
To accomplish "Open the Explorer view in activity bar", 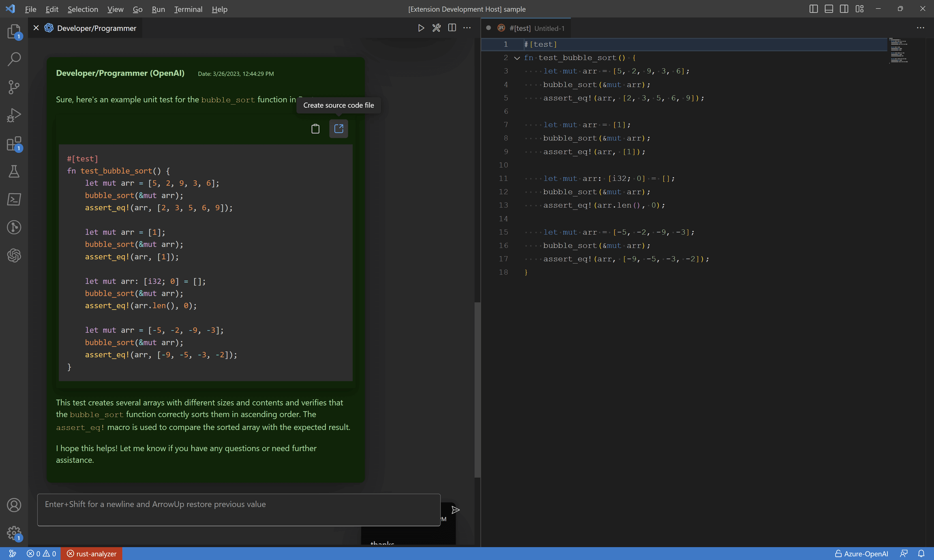I will pos(14,31).
